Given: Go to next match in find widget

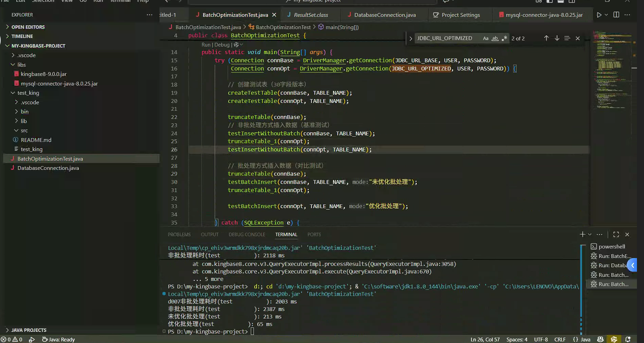Looking at the screenshot, I should (557, 38).
